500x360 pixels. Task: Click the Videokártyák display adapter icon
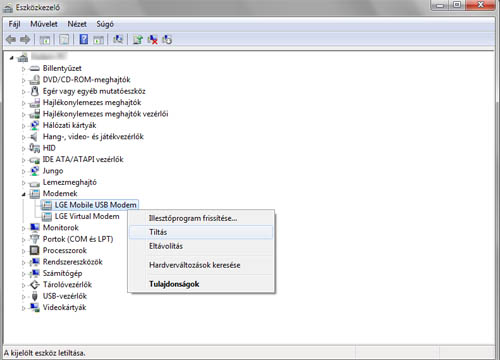click(34, 307)
